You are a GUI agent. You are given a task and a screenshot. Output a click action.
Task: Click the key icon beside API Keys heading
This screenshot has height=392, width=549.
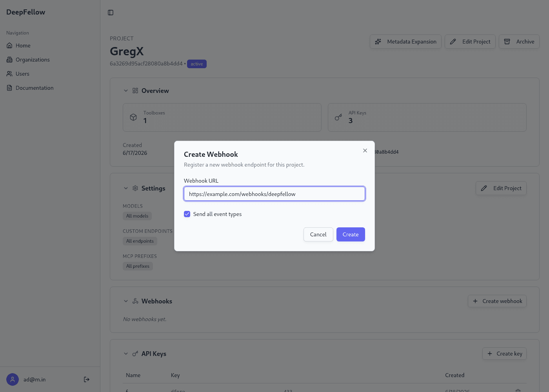(135, 354)
